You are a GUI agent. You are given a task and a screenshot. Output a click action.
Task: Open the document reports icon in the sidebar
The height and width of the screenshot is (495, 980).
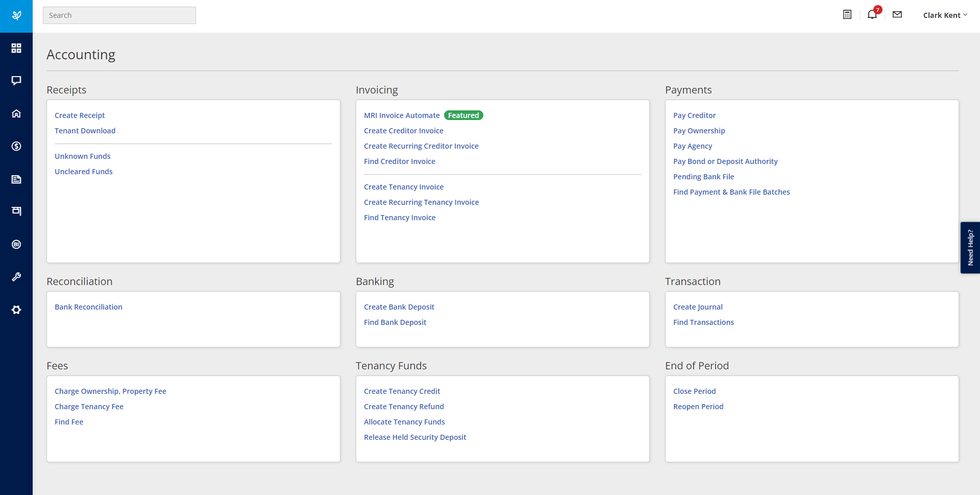click(16, 179)
